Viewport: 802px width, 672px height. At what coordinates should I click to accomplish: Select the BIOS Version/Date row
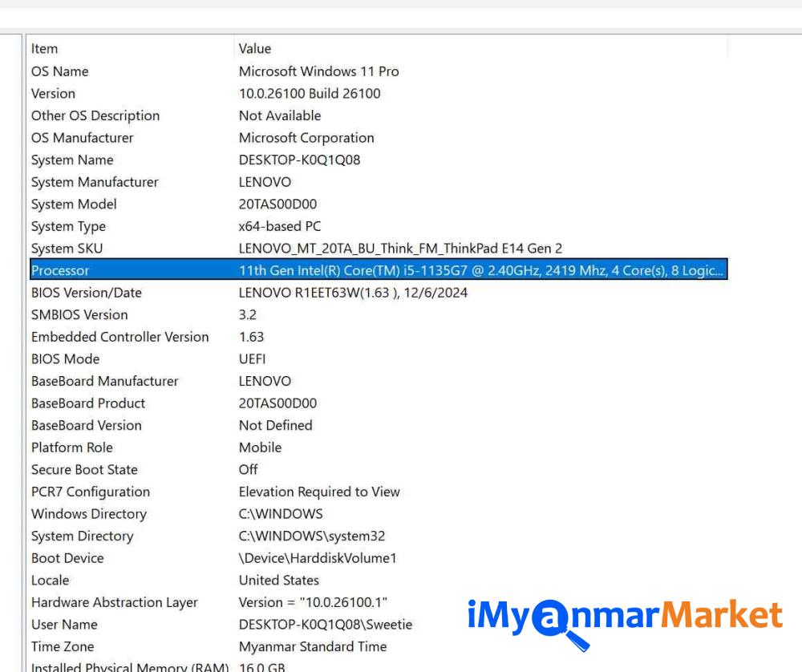tap(86, 293)
